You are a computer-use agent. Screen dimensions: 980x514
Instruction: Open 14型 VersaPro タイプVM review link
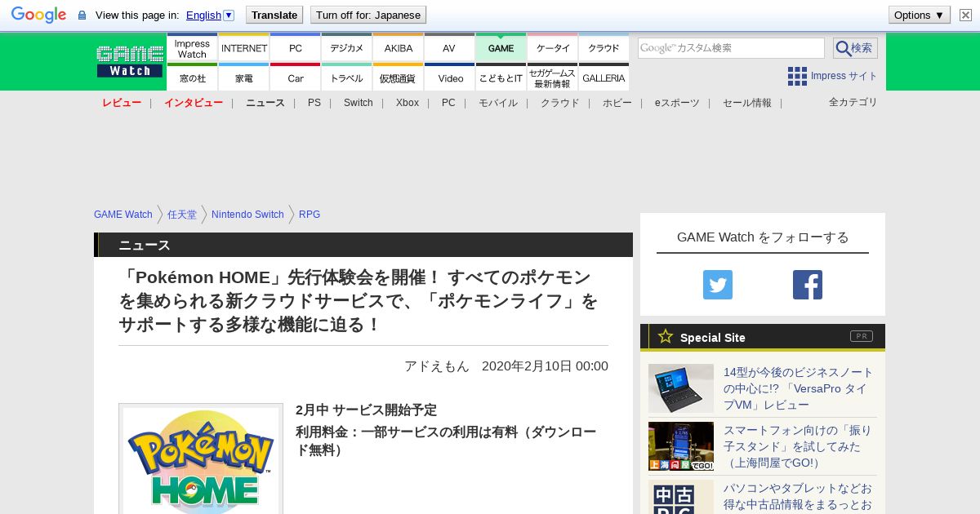[799, 388]
